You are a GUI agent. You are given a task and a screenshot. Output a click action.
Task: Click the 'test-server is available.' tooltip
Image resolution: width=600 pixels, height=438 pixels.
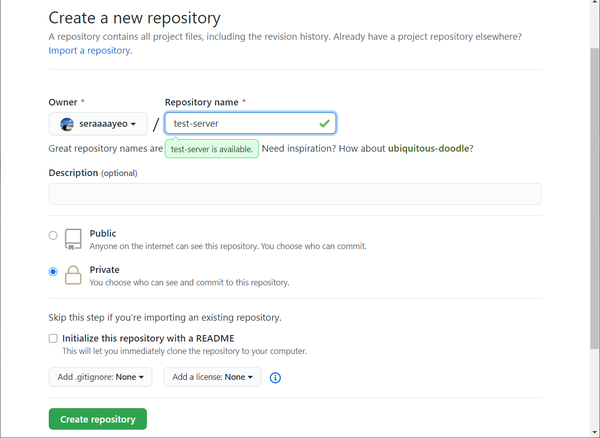(212, 149)
